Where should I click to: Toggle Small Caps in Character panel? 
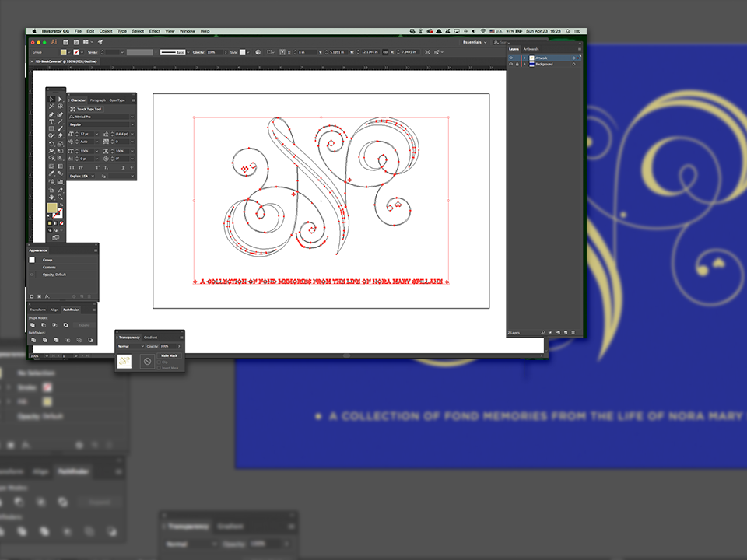click(80, 168)
